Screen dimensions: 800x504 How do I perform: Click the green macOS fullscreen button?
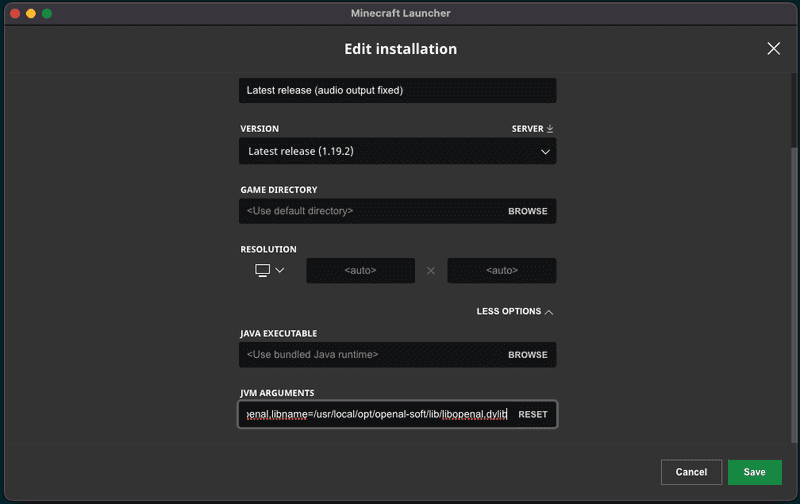pyautogui.click(x=47, y=13)
